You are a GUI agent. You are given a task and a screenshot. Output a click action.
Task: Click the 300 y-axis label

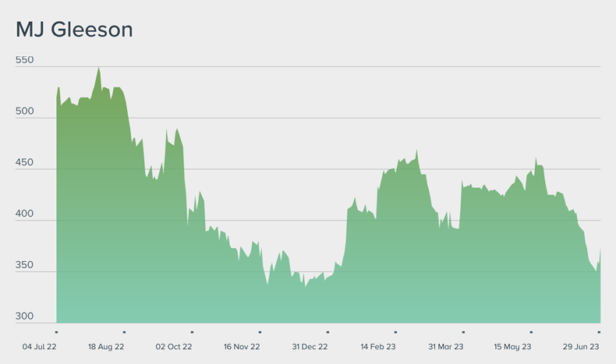tap(25, 317)
